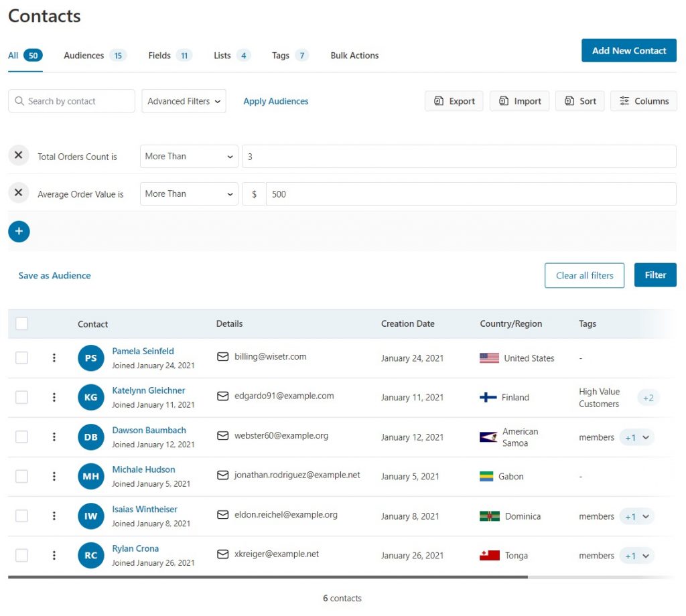Image resolution: width=686 pixels, height=616 pixels.
Task: Click the Finland flag icon
Action: pyautogui.click(x=488, y=398)
